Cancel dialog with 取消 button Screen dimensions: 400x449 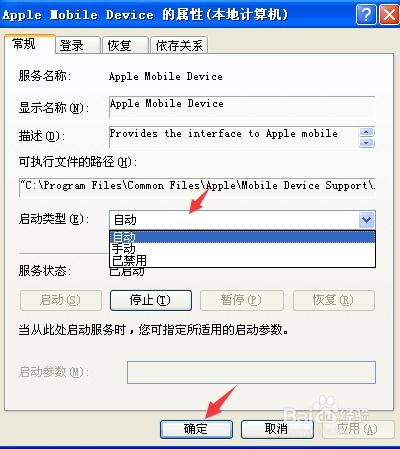click(x=277, y=429)
